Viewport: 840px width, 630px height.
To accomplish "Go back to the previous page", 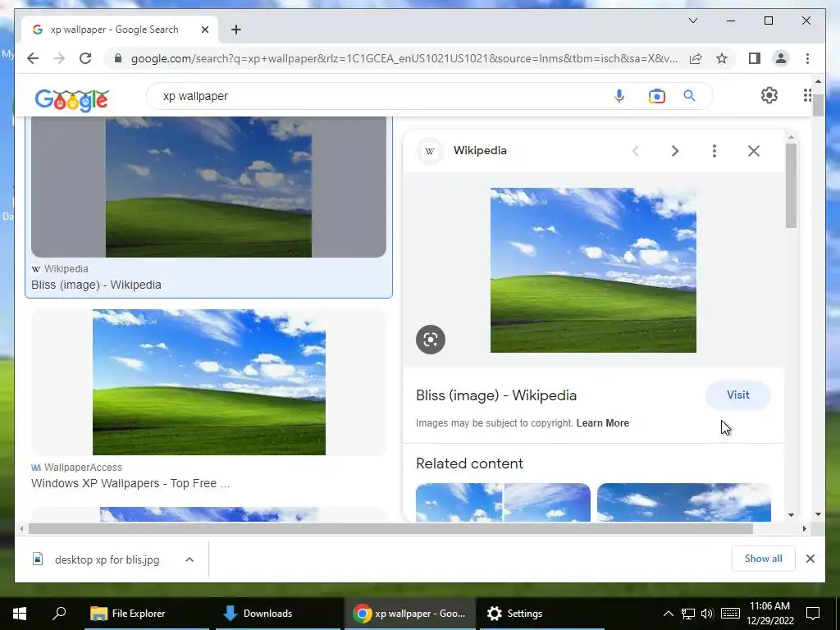I will (33, 58).
